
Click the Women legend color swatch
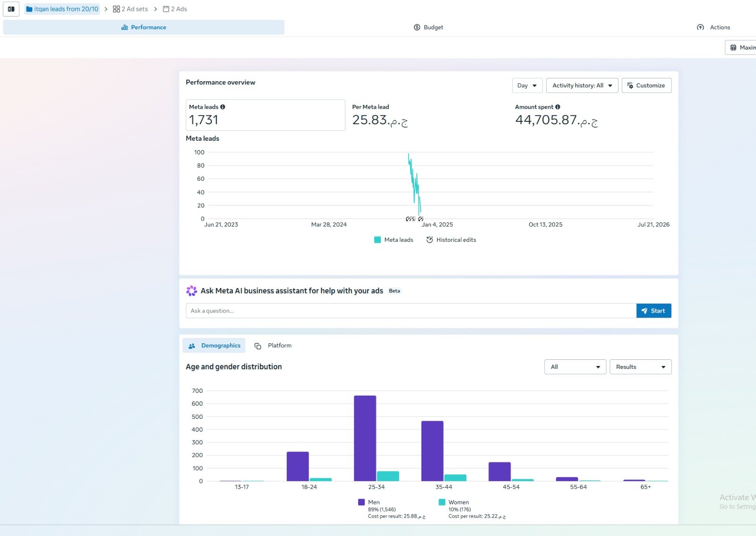(x=442, y=502)
